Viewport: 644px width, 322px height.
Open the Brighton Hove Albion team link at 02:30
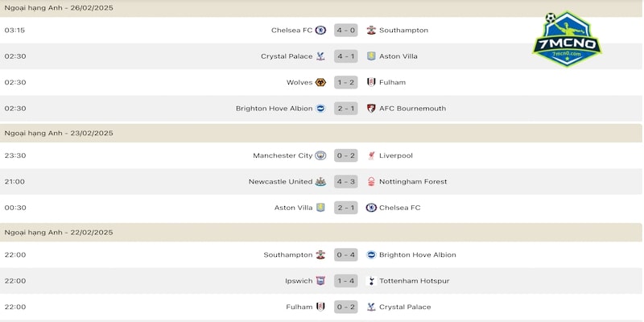(274, 108)
